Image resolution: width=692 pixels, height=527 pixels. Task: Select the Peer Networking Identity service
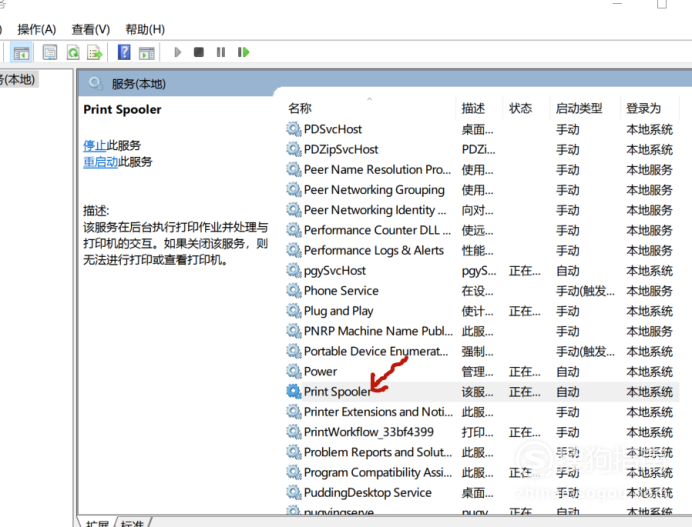pyautogui.click(x=375, y=210)
